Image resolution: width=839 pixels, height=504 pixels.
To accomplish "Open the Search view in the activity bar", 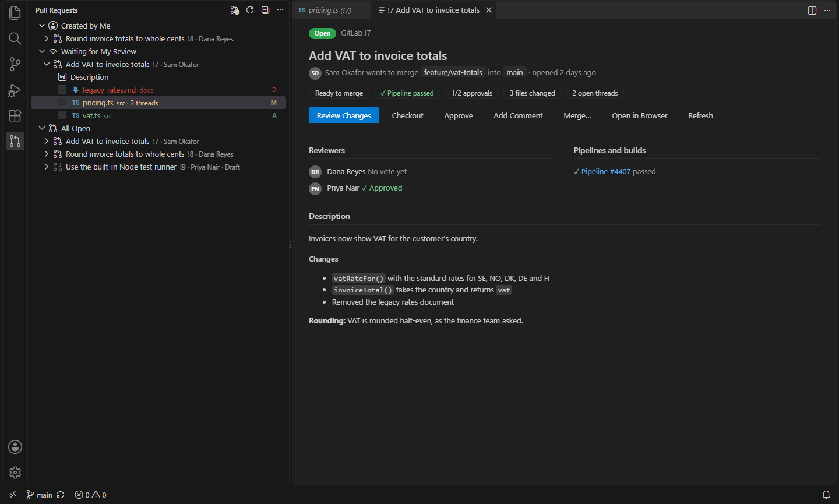I will [15, 38].
